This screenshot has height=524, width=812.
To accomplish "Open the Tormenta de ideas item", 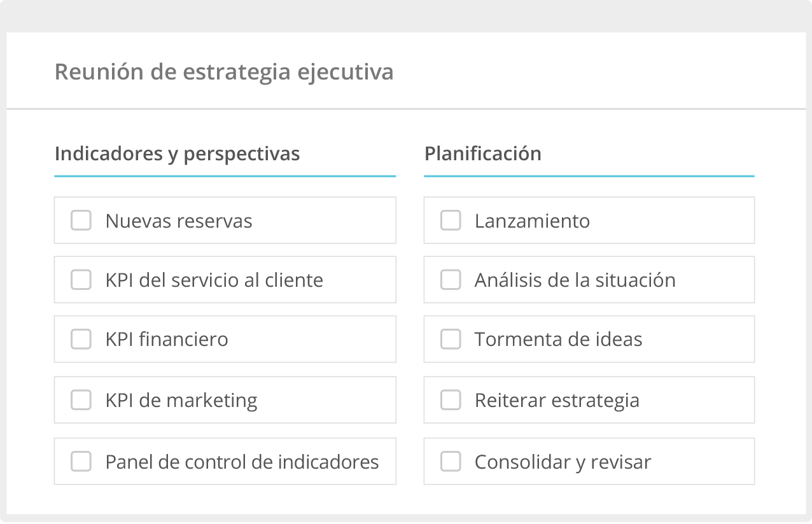I will 557,339.
